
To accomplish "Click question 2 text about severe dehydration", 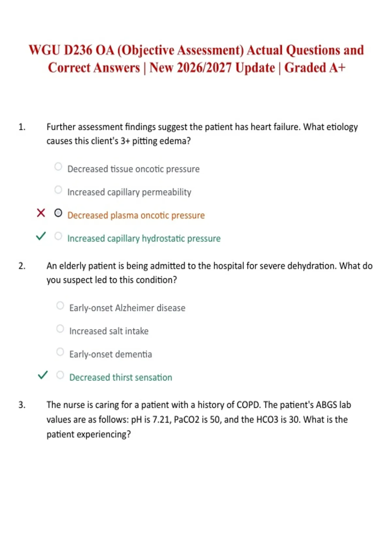I will click(x=209, y=273).
